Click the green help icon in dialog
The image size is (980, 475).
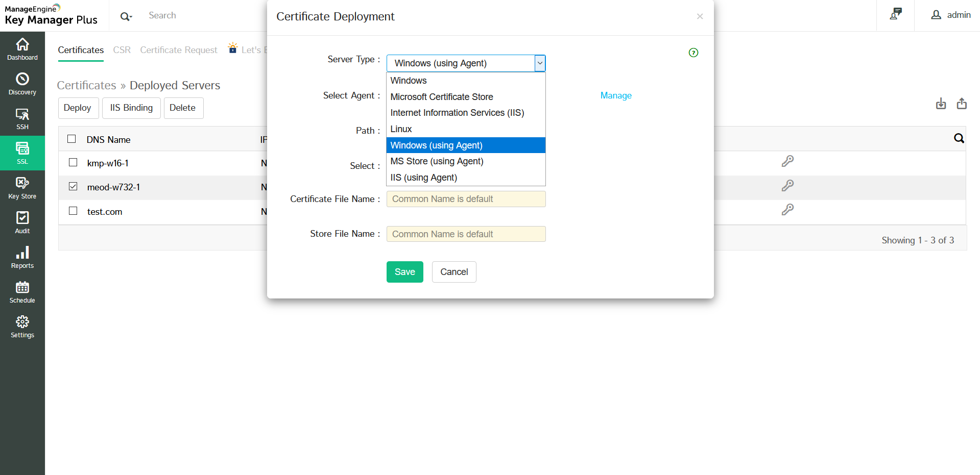693,53
